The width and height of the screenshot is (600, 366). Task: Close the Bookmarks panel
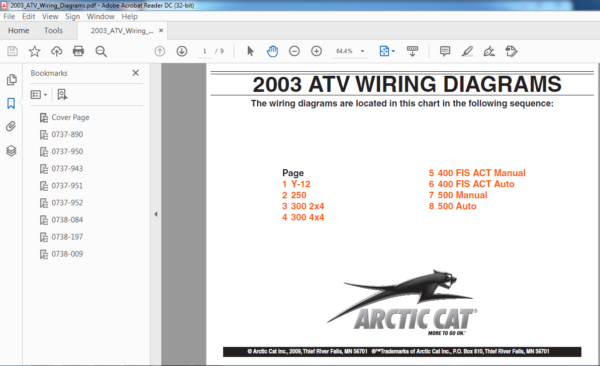pyautogui.click(x=135, y=73)
